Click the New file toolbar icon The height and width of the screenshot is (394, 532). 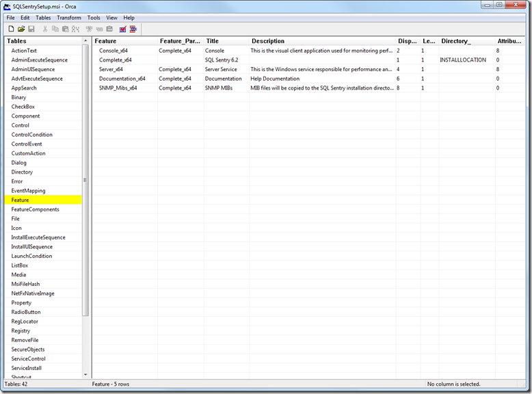tap(11, 29)
